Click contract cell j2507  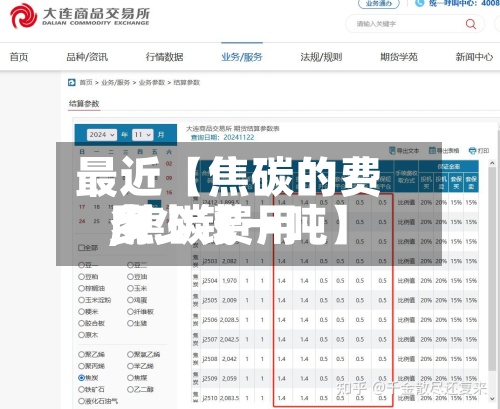(210, 339)
